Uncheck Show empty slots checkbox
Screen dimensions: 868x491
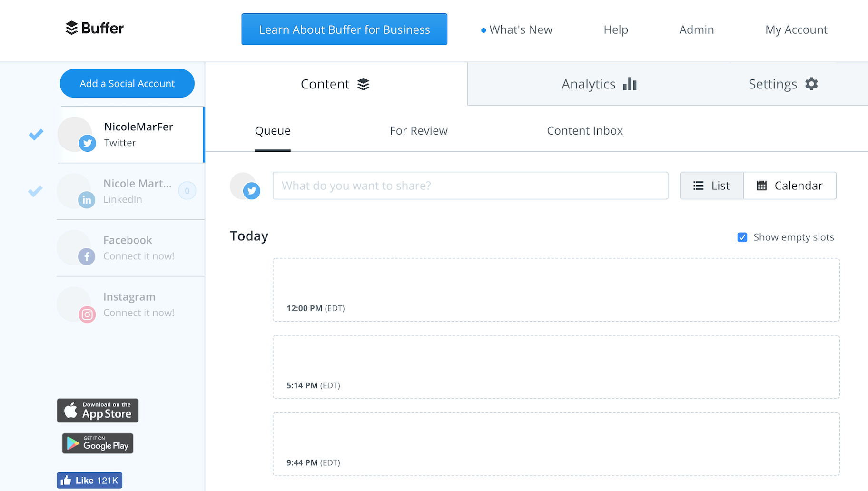click(742, 237)
